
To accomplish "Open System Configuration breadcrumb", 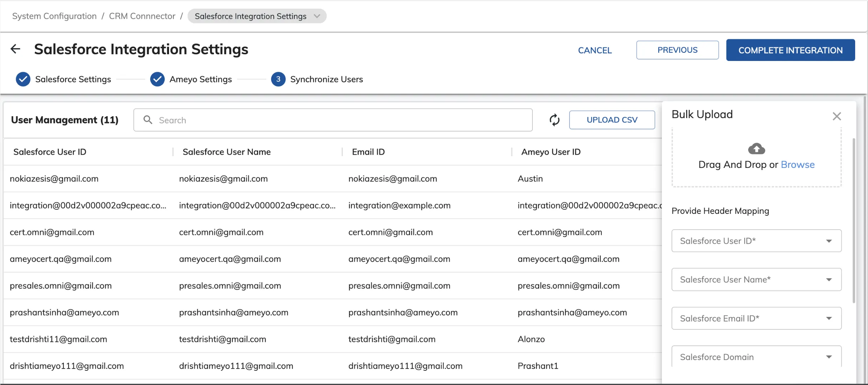I will (x=54, y=16).
